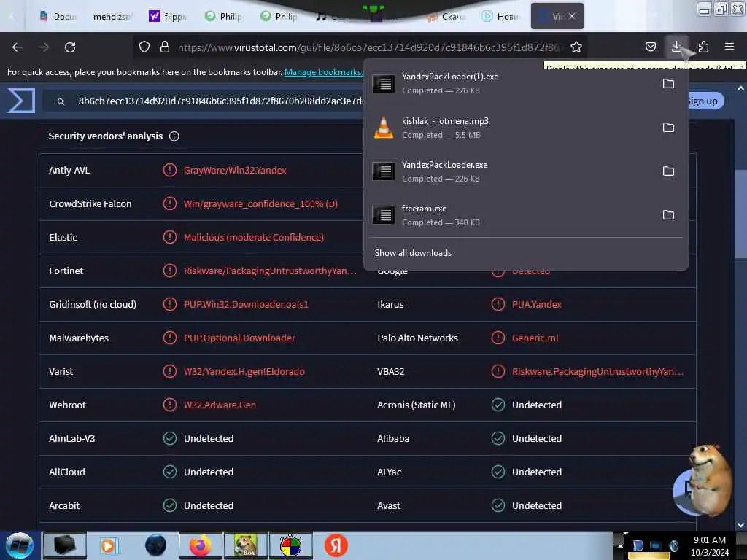This screenshot has width=747, height=560.
Task: Click the VBA32 vendor name
Action: point(391,371)
